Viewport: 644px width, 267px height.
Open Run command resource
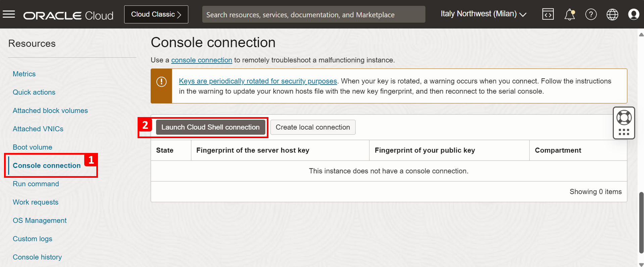[x=36, y=184]
